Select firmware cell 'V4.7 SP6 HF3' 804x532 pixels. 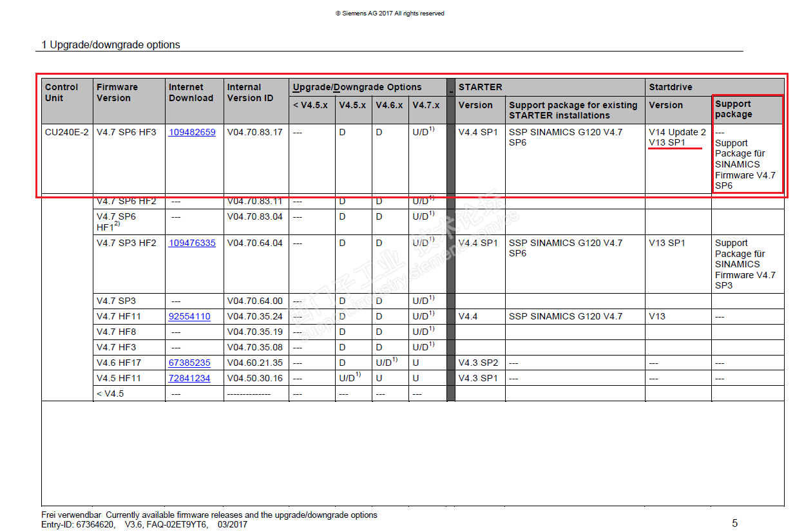click(126, 132)
